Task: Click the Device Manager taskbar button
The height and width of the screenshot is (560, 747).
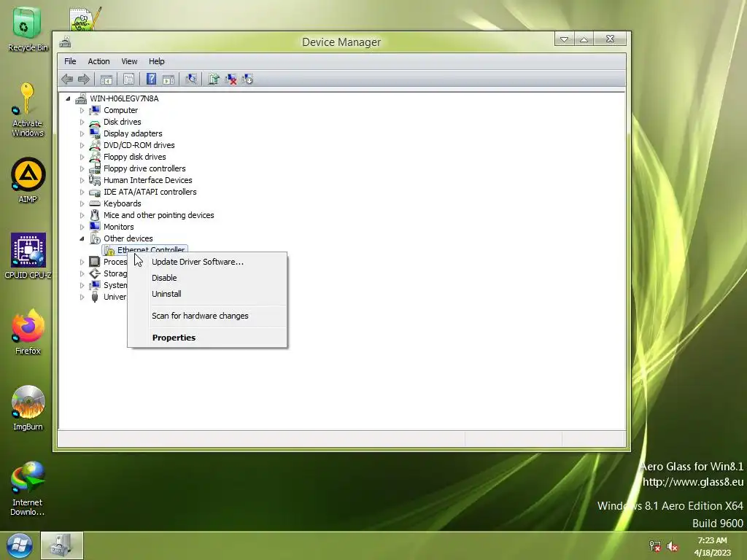Action: (62, 545)
